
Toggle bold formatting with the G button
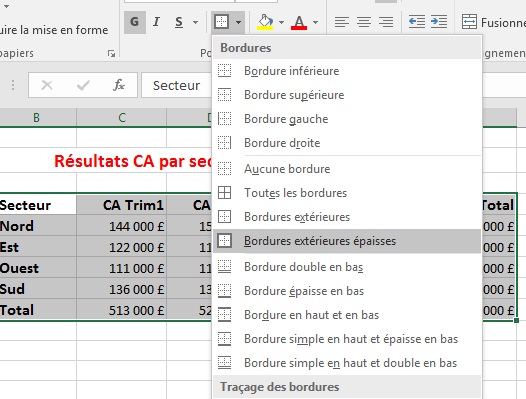135,22
